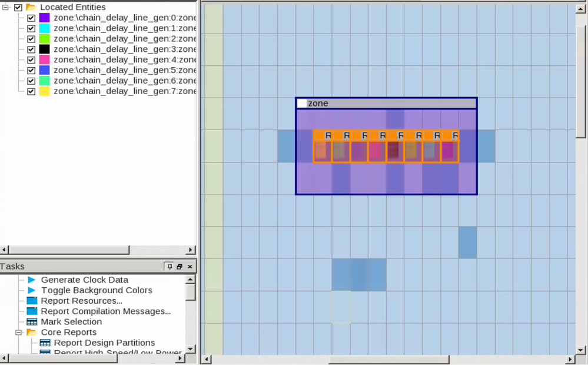The image size is (588, 365).
Task: Collapse the Core Reports folder
Action: [18, 333]
